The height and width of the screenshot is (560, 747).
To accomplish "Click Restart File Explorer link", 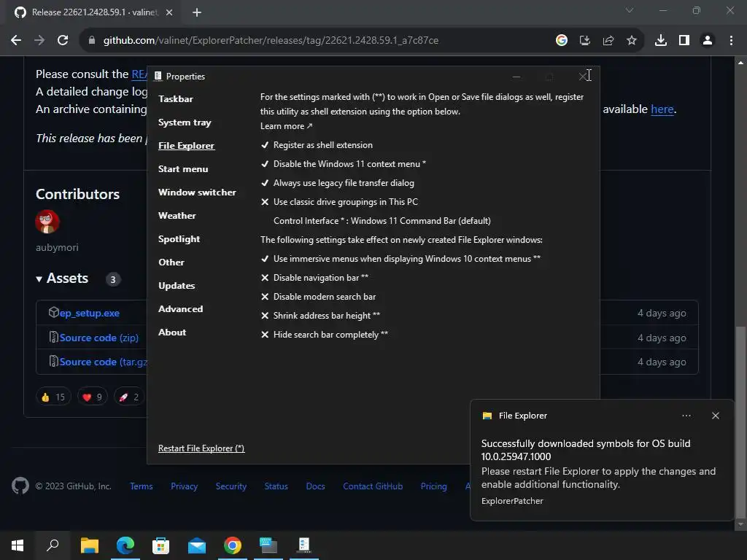I will (201, 448).
